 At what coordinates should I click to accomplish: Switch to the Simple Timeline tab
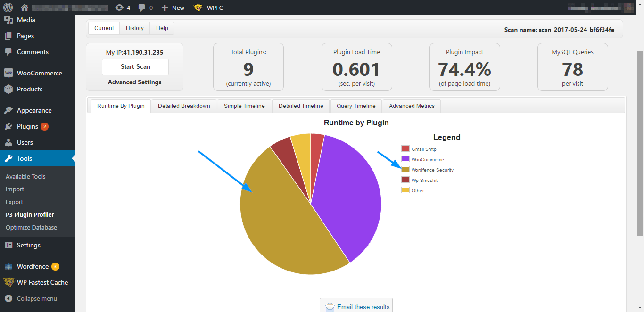click(x=244, y=106)
